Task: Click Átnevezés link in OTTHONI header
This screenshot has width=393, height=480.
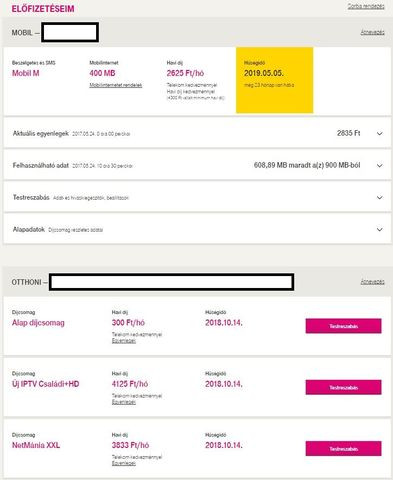Action: pos(372,282)
